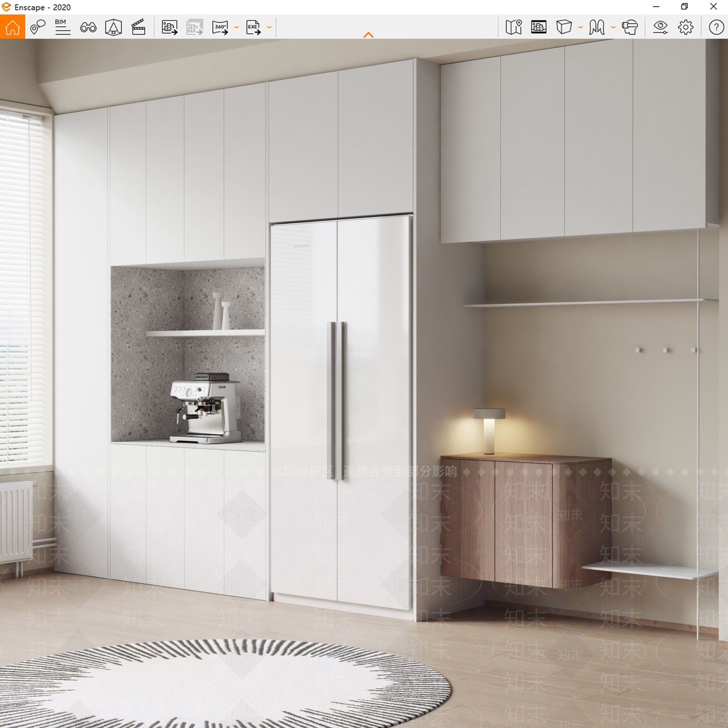Restore down the Enscape window
The height and width of the screenshot is (728, 728).
[x=684, y=7]
